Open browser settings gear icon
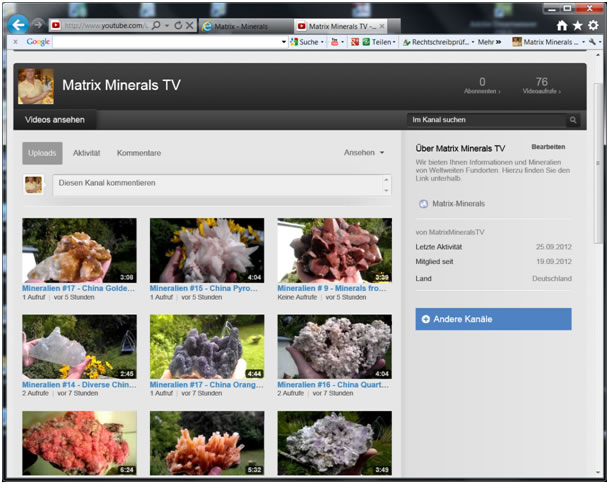 (x=593, y=25)
